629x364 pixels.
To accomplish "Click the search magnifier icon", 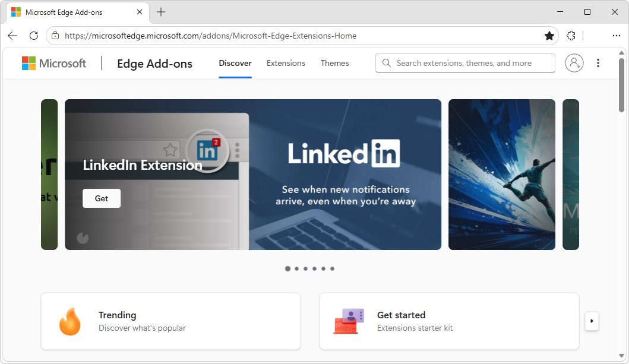I will click(x=386, y=63).
